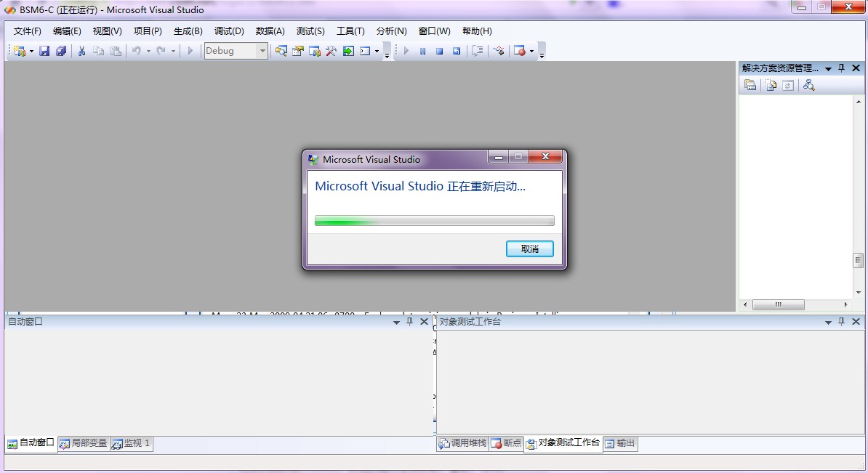Toggle auto-hide pin on 自动窗口 panel
Viewport: 868px width, 473px height.
point(409,321)
